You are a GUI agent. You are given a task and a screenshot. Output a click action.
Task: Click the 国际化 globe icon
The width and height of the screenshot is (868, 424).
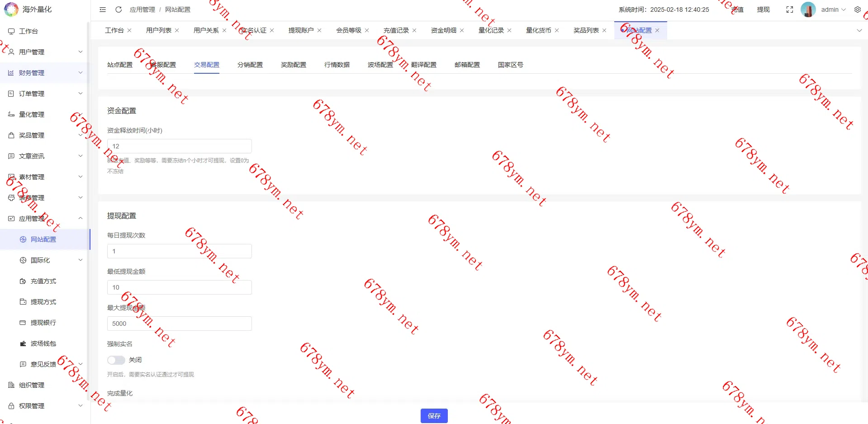(x=23, y=260)
